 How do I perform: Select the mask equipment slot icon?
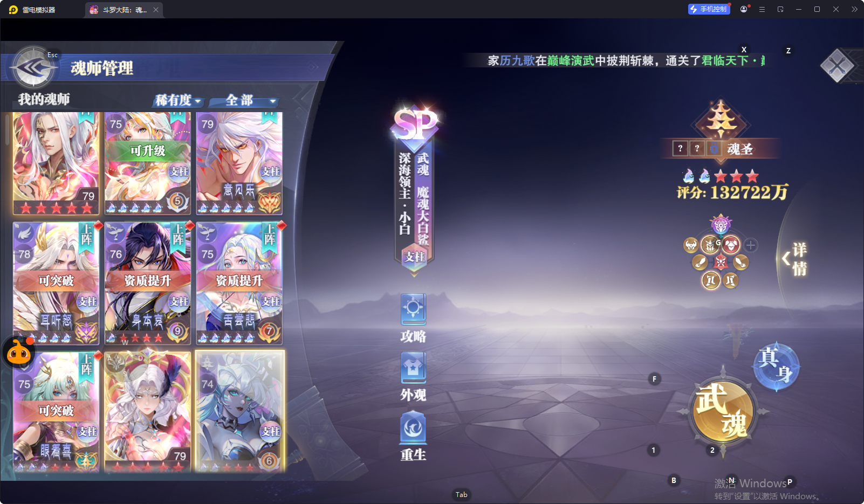pyautogui.click(x=691, y=245)
